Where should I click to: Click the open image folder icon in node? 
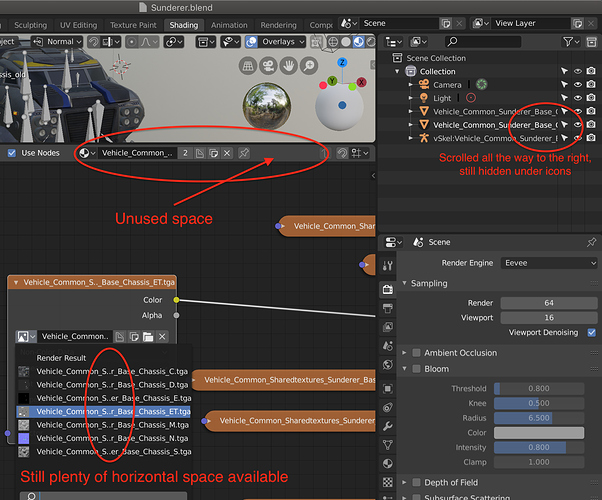(x=148, y=337)
